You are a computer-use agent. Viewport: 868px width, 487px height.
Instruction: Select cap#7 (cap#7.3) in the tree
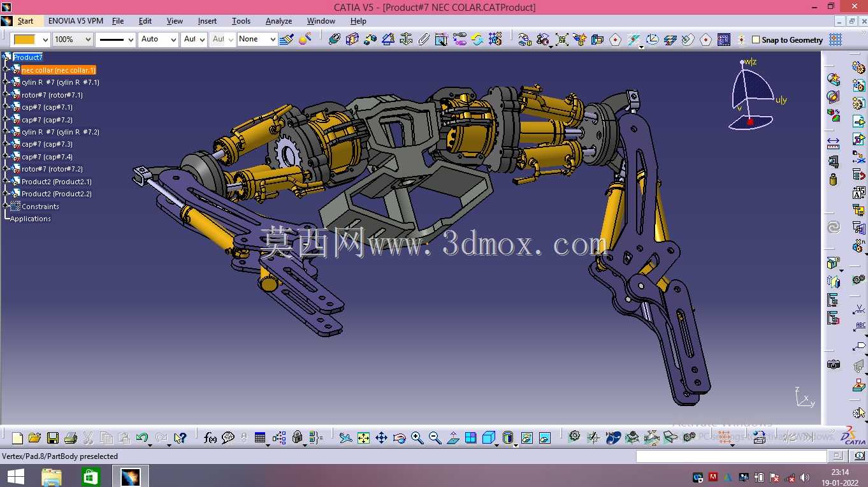(x=47, y=145)
